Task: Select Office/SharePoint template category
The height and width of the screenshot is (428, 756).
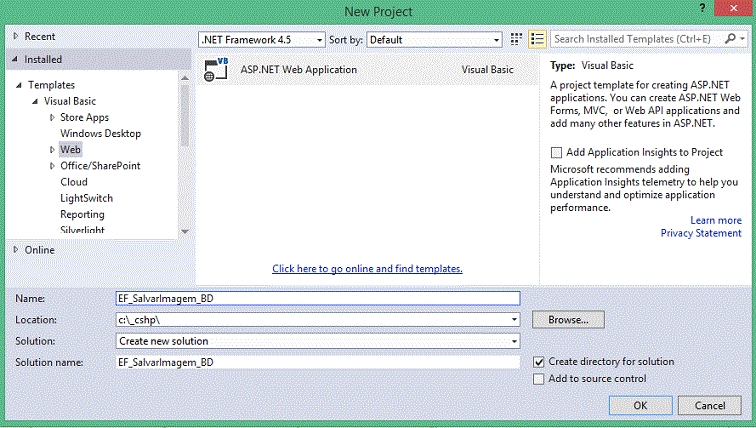Action: 100,166
